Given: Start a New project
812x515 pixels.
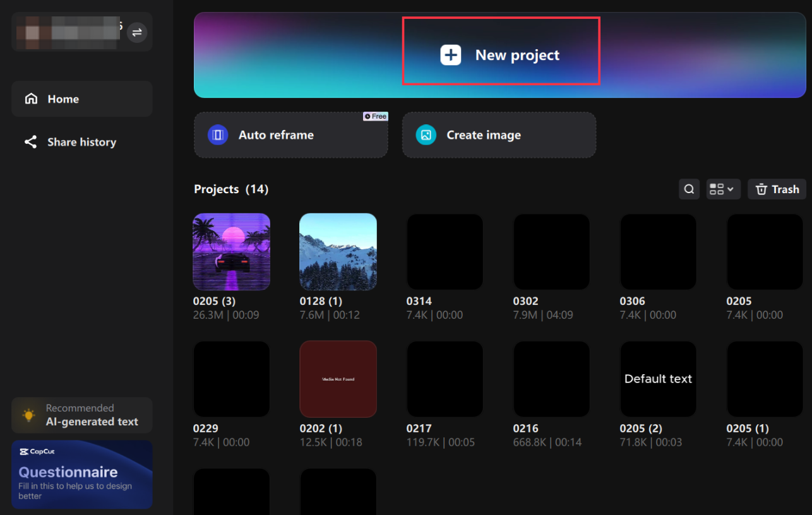Looking at the screenshot, I should pyautogui.click(x=501, y=56).
